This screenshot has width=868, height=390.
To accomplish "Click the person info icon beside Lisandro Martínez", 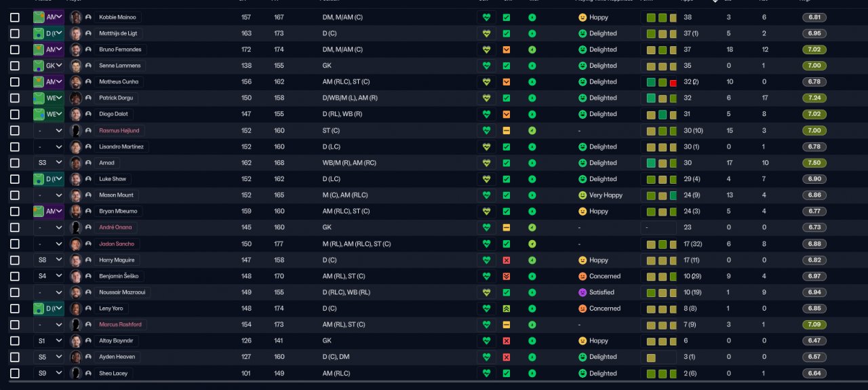I will tap(88, 147).
